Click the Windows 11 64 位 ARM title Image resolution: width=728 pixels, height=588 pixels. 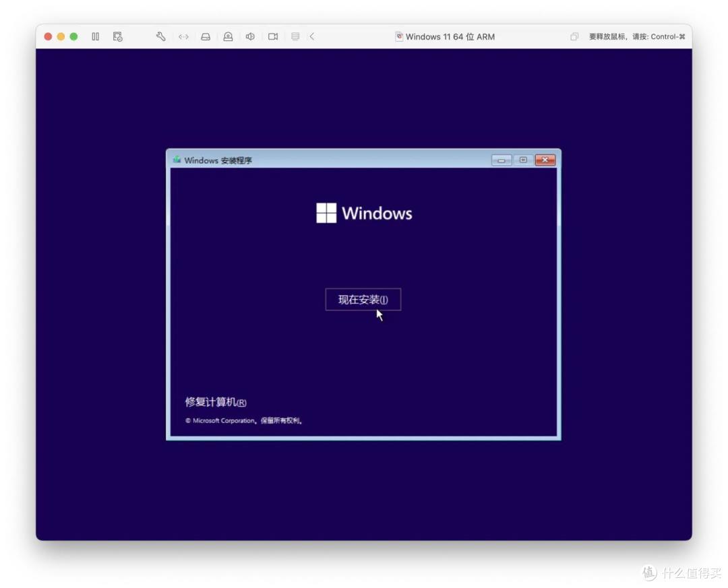click(x=450, y=36)
